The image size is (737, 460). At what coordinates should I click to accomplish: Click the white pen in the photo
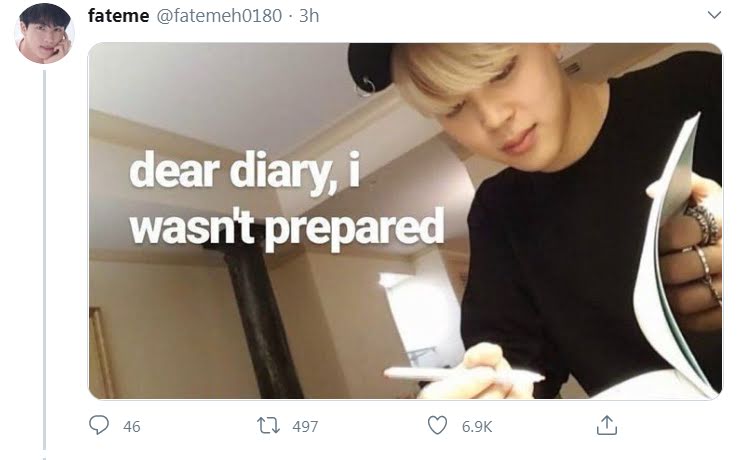coord(463,375)
